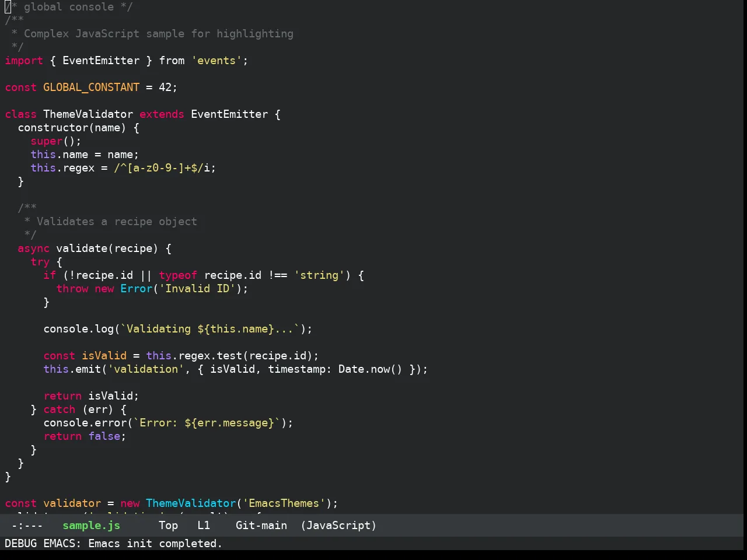Click 'constructor(name)' method definition
Screen dimensions: 747x560
click(72, 128)
